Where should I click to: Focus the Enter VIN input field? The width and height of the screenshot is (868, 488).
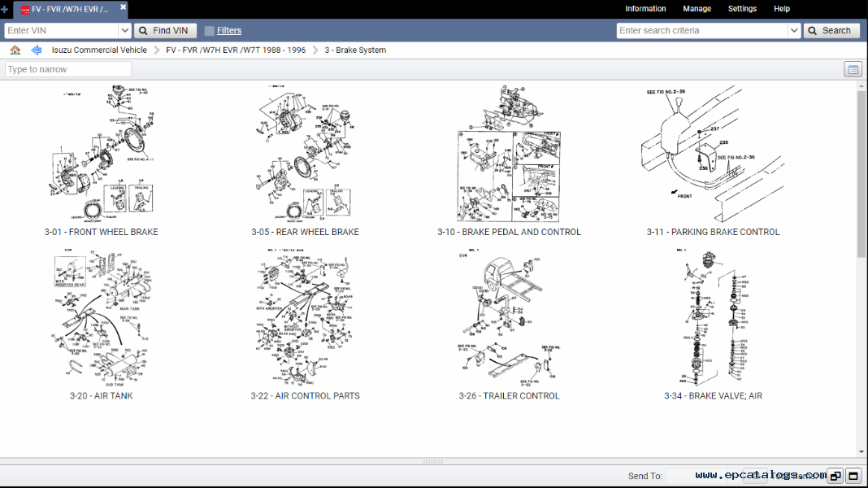pyautogui.click(x=62, y=30)
